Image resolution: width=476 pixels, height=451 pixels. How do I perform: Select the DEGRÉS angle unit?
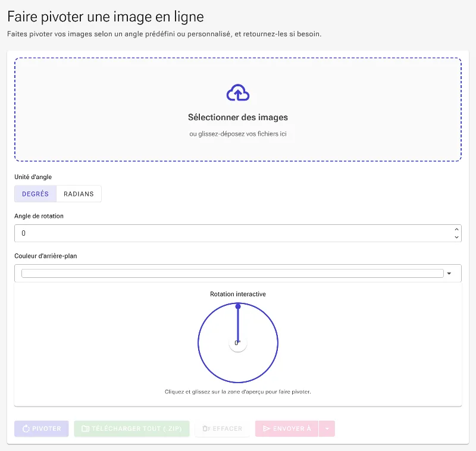coord(35,193)
